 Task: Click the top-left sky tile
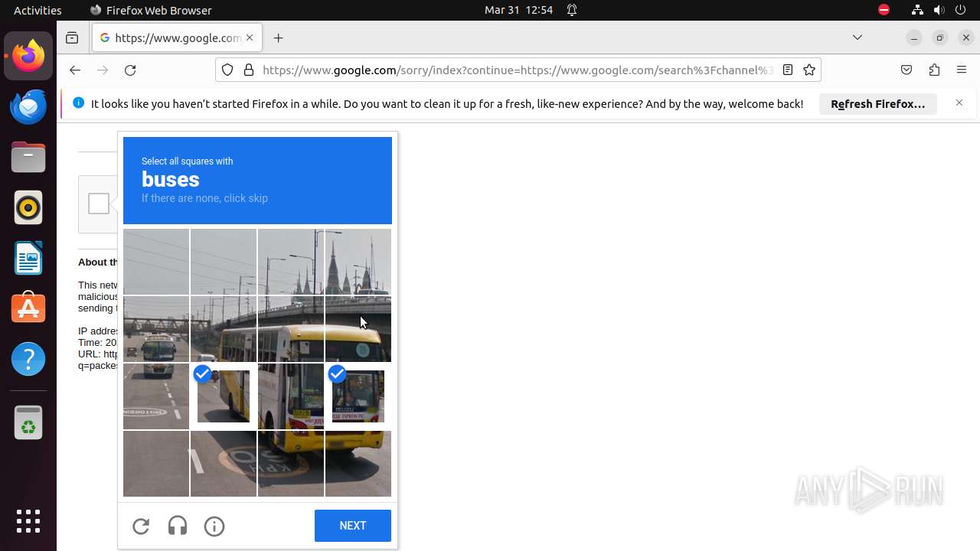156,262
